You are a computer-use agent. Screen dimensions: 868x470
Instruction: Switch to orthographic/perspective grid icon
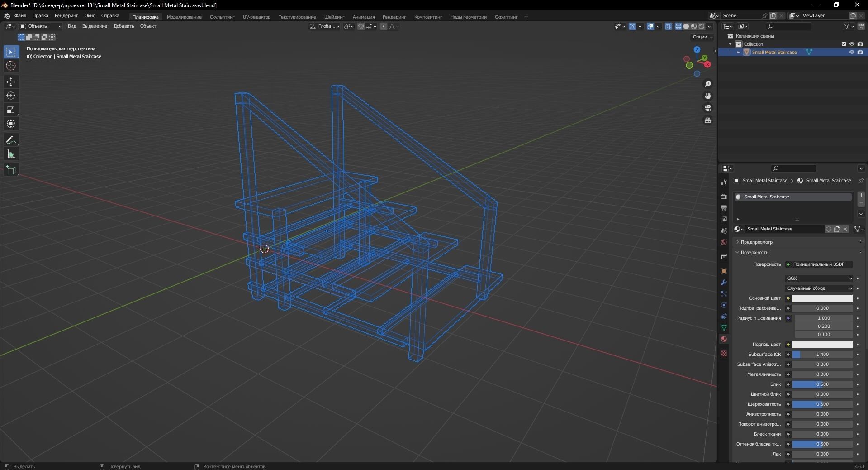[708, 120]
